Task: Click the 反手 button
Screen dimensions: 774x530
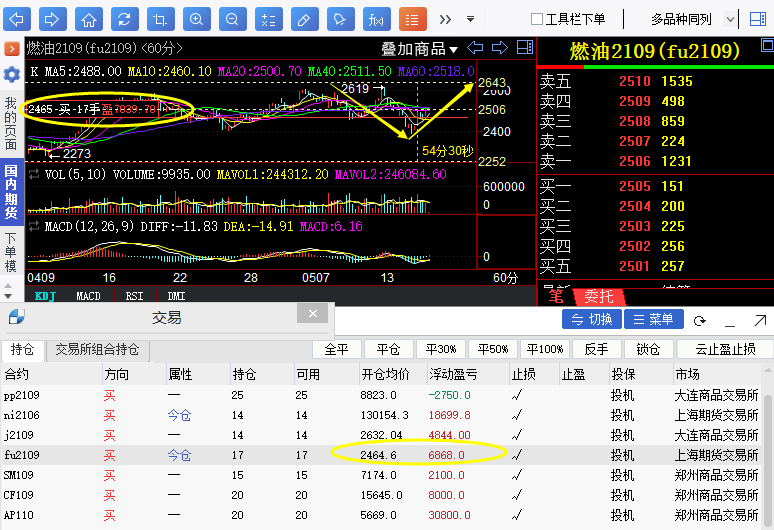Action: click(597, 349)
